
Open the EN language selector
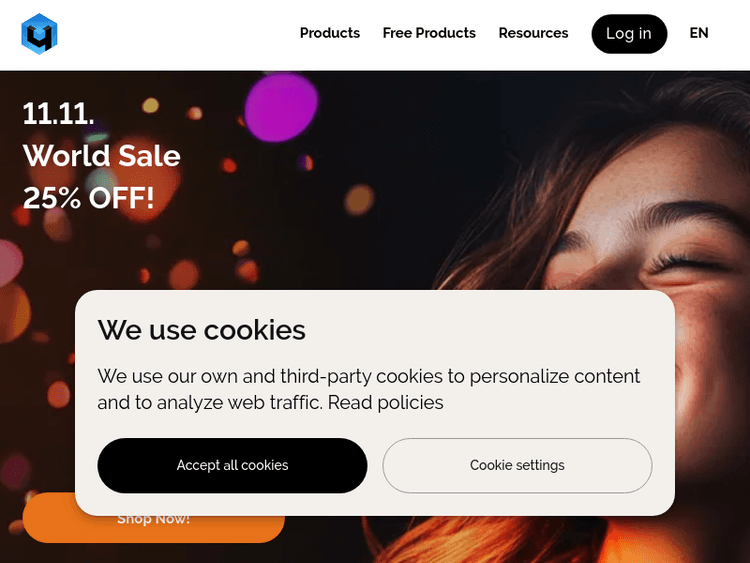(699, 33)
